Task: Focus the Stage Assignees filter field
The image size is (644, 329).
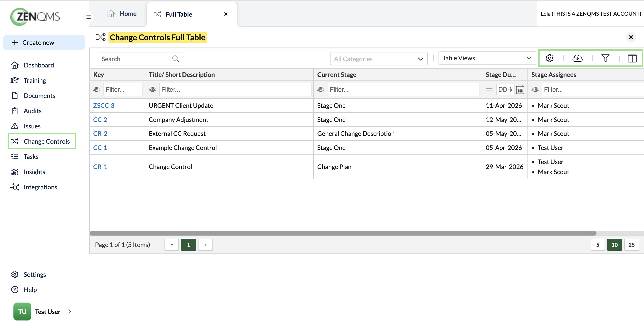Action: pyautogui.click(x=592, y=89)
